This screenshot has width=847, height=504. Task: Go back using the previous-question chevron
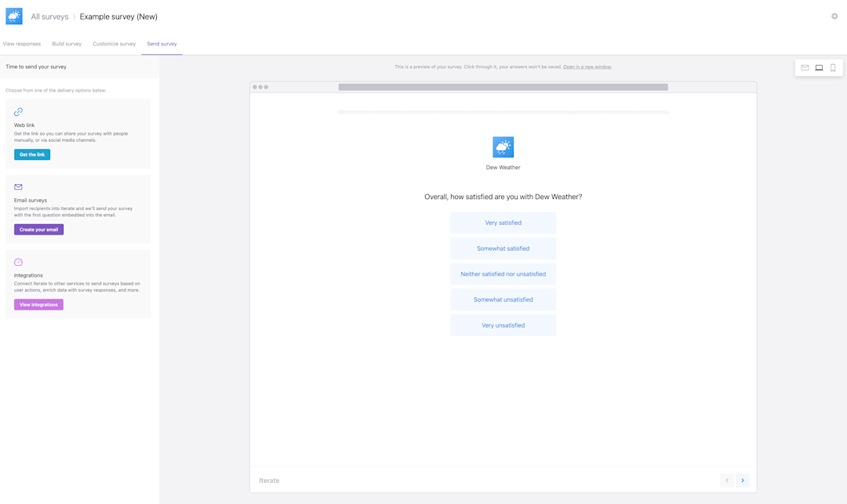(x=727, y=480)
